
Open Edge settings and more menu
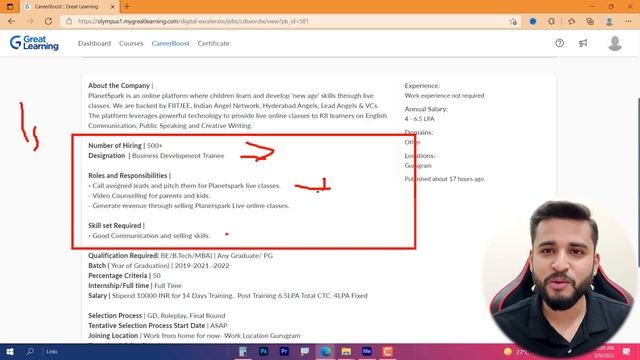tap(628, 21)
